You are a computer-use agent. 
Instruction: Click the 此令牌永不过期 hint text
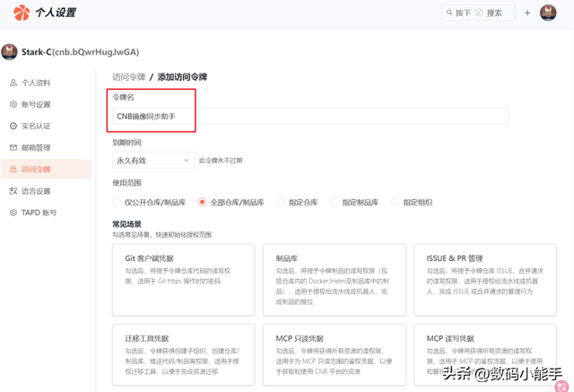click(221, 161)
